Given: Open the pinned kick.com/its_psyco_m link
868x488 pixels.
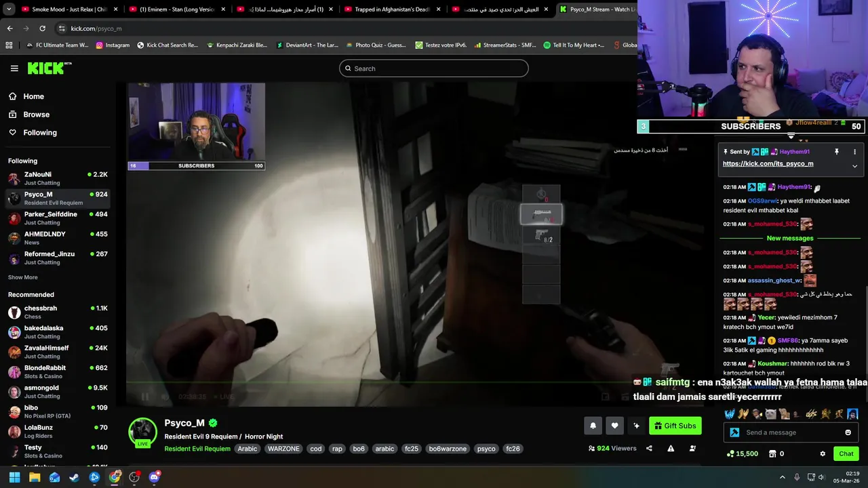Looking at the screenshot, I should point(768,163).
